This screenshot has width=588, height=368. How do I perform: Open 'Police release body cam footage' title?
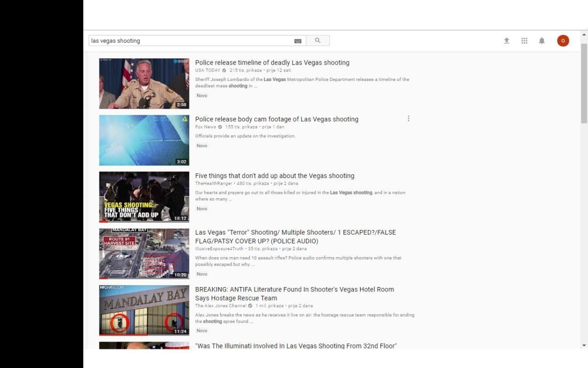tap(277, 119)
